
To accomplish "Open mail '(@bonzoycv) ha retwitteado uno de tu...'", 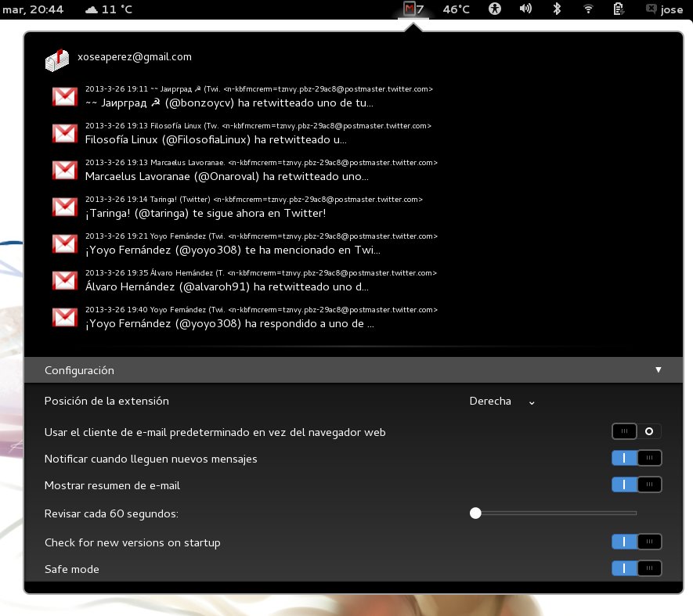I will (x=229, y=103).
